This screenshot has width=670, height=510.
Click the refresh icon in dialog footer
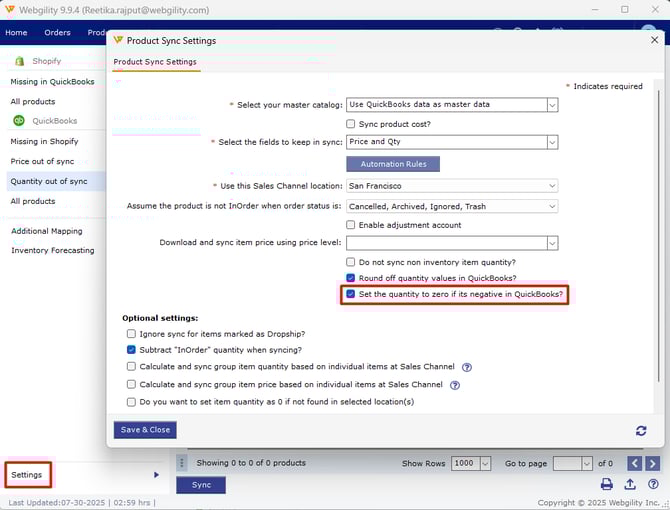coord(641,431)
